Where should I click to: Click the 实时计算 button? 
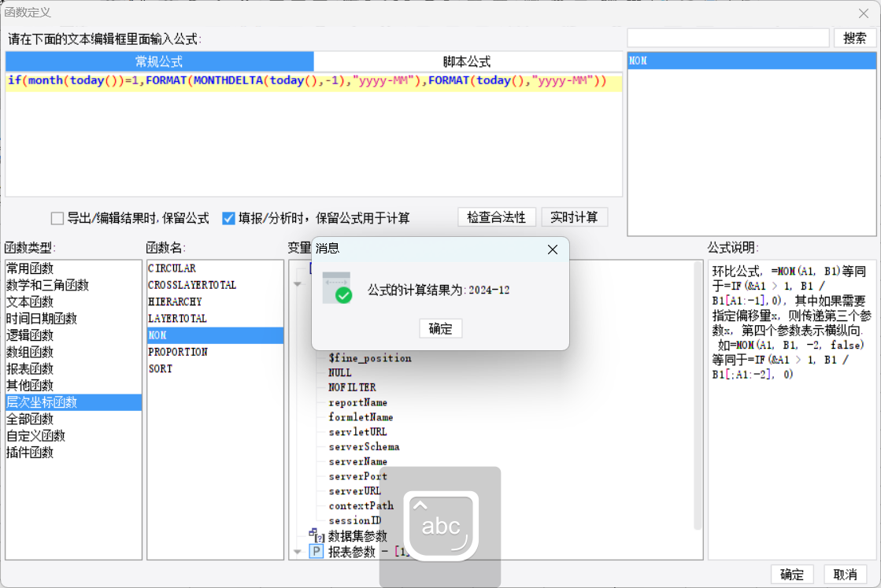[x=574, y=217]
